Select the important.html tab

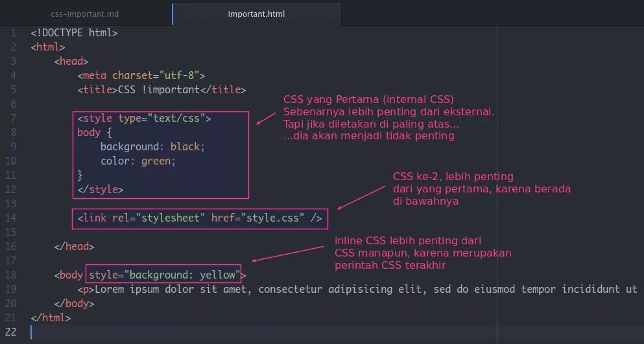[257, 14]
